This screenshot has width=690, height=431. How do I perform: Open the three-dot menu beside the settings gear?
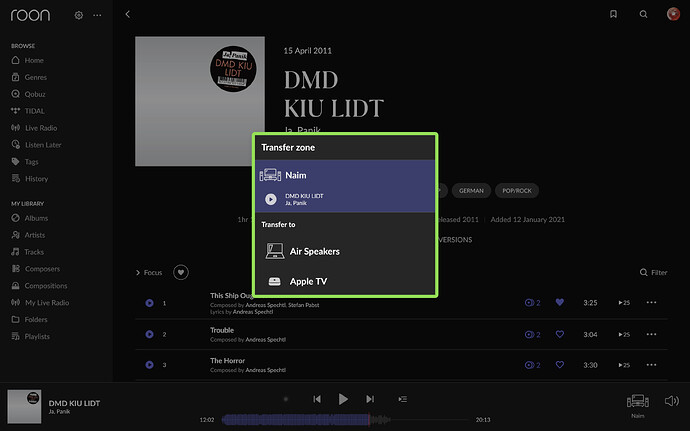pyautogui.click(x=97, y=15)
